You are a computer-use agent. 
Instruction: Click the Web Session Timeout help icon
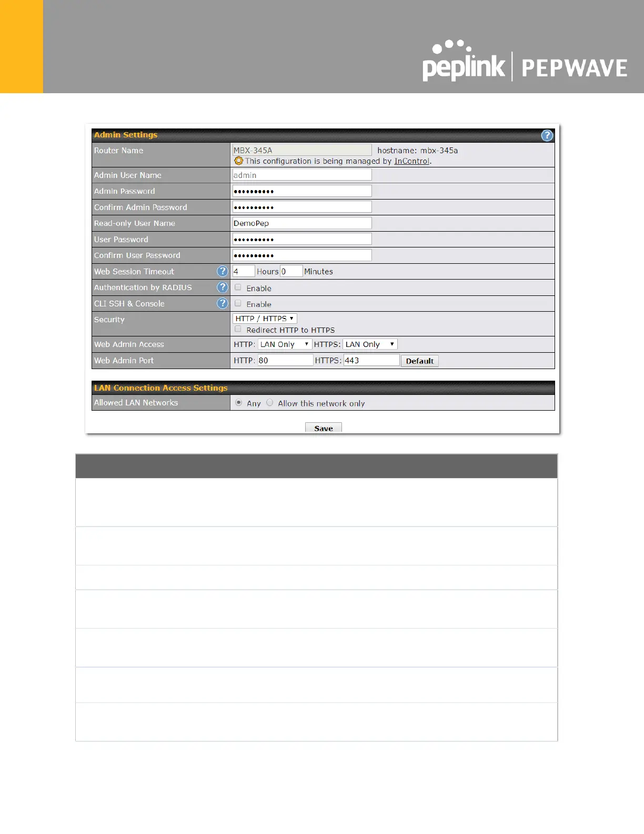tap(223, 271)
